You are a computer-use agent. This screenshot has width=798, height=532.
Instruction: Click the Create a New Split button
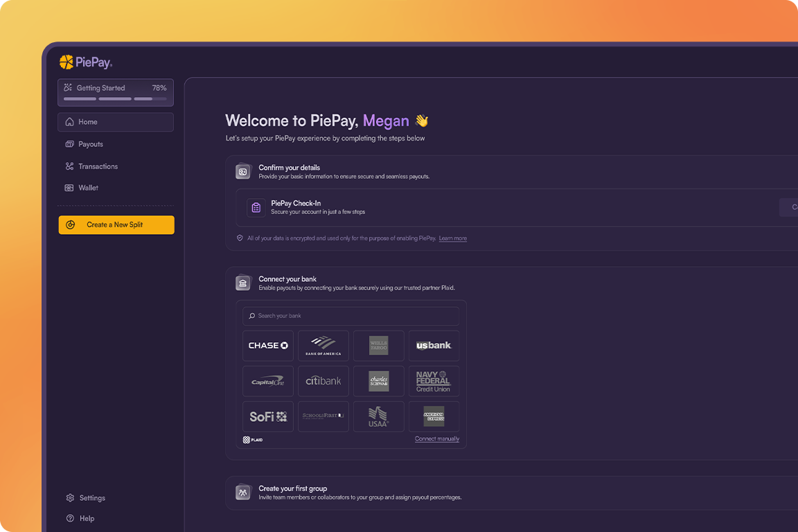tap(116, 225)
